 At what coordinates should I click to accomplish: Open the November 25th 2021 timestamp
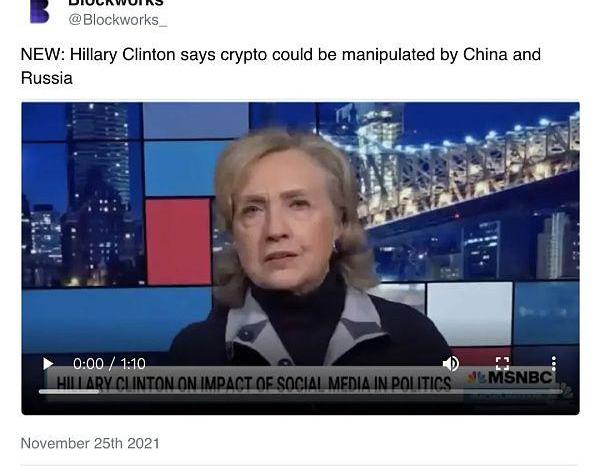(90, 443)
